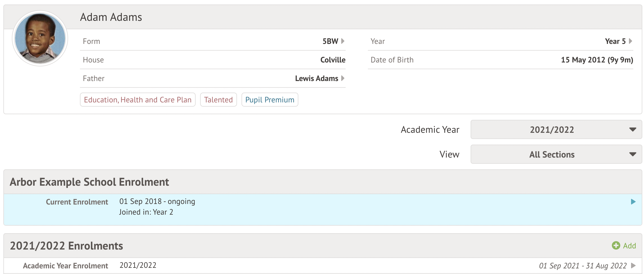Open the View All Sections dropdown
Image resolution: width=644 pixels, height=274 pixels.
(556, 154)
